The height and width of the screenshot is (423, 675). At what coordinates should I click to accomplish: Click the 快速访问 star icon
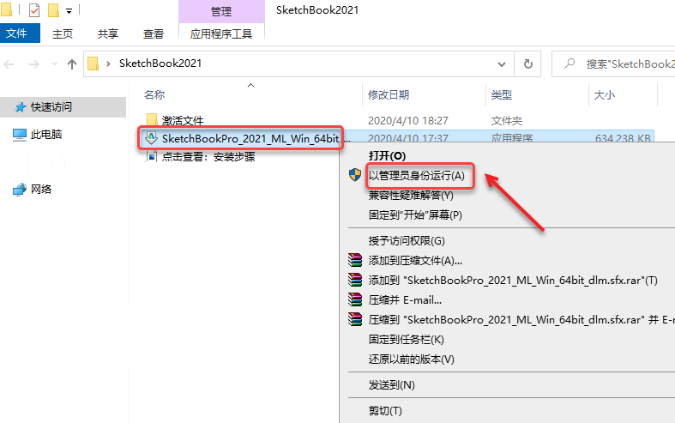point(20,107)
